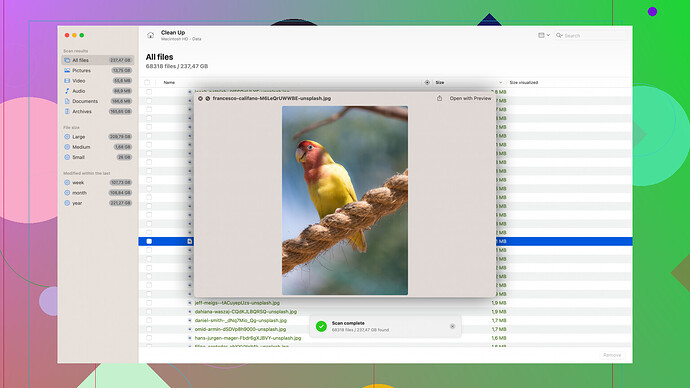The width and height of the screenshot is (690, 388).
Task: Select the dahiana-waszaj-CQdKJLBQRSQ-unsplash.jpg file name
Action: tap(246, 311)
